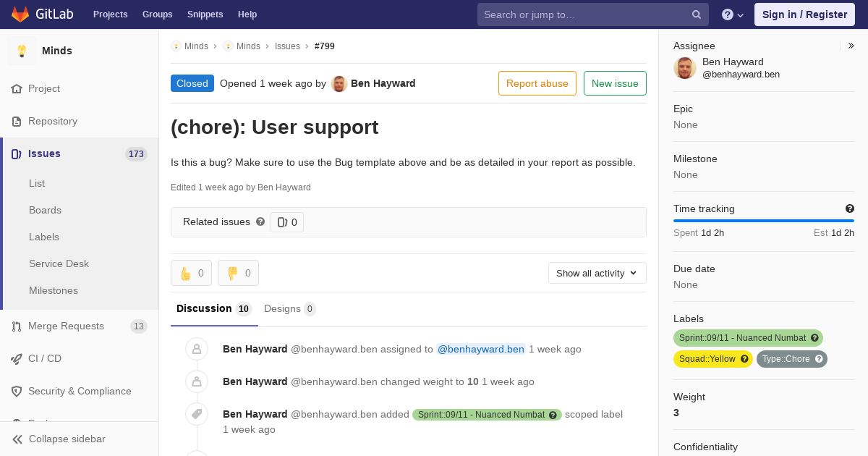This screenshot has height=456, width=868.
Task: Open the Boards sidebar link
Action: click(x=45, y=211)
